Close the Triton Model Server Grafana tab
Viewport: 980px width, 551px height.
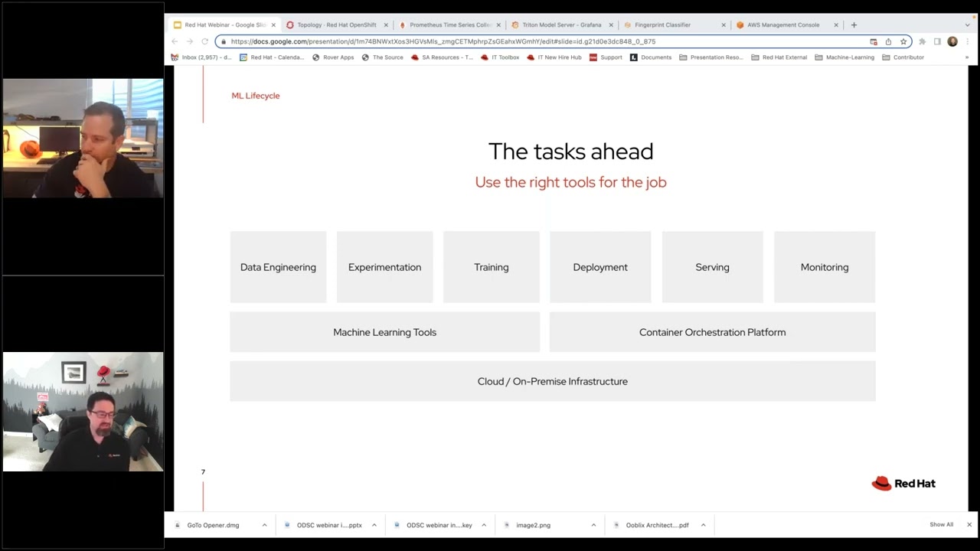pyautogui.click(x=611, y=24)
